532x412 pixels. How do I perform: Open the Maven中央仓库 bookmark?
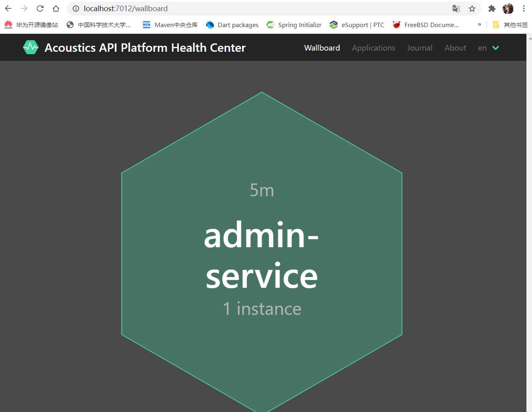[170, 25]
